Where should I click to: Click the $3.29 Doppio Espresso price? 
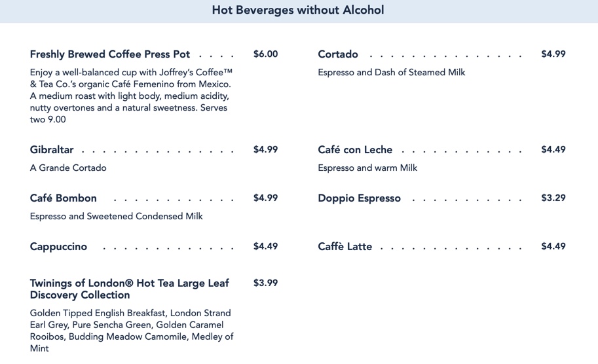coord(553,198)
